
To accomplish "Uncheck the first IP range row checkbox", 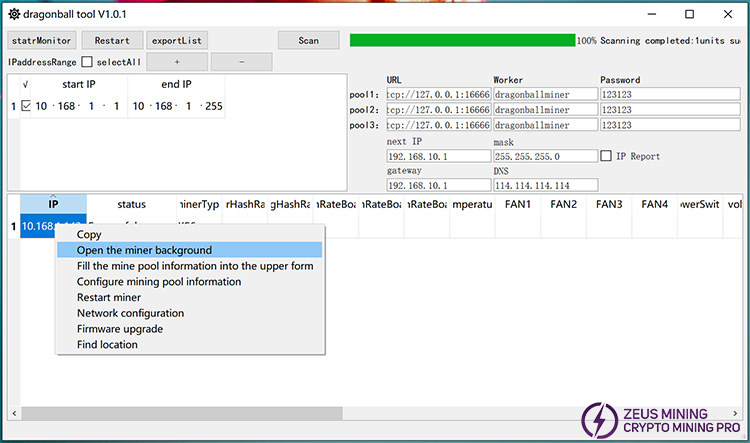I will tap(26, 106).
